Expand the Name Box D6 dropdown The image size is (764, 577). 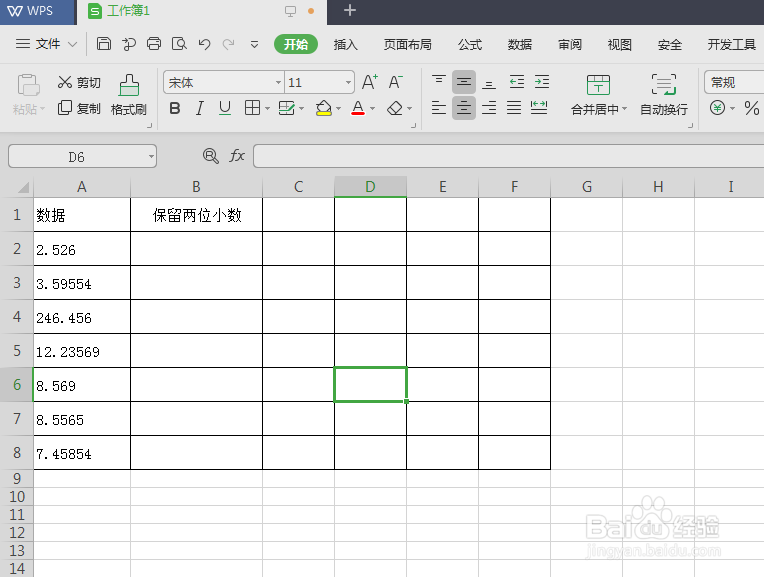coord(151,156)
